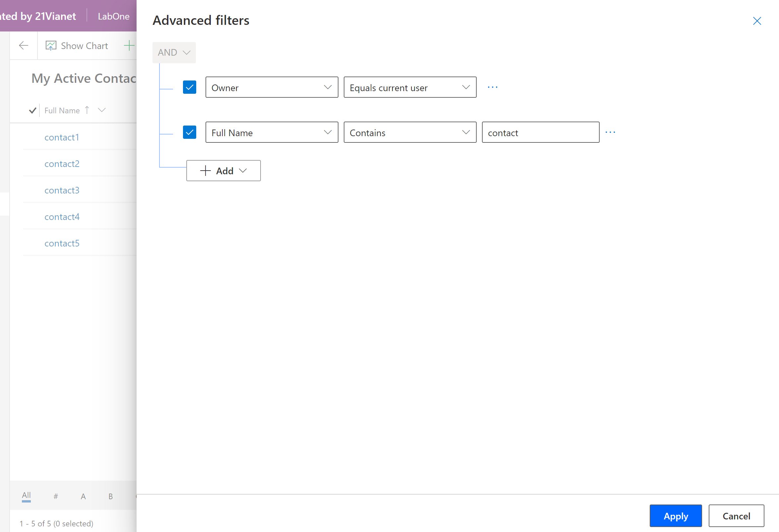Click the sort arrow next to Full Name header
The width and height of the screenshot is (779, 532).
tap(87, 110)
